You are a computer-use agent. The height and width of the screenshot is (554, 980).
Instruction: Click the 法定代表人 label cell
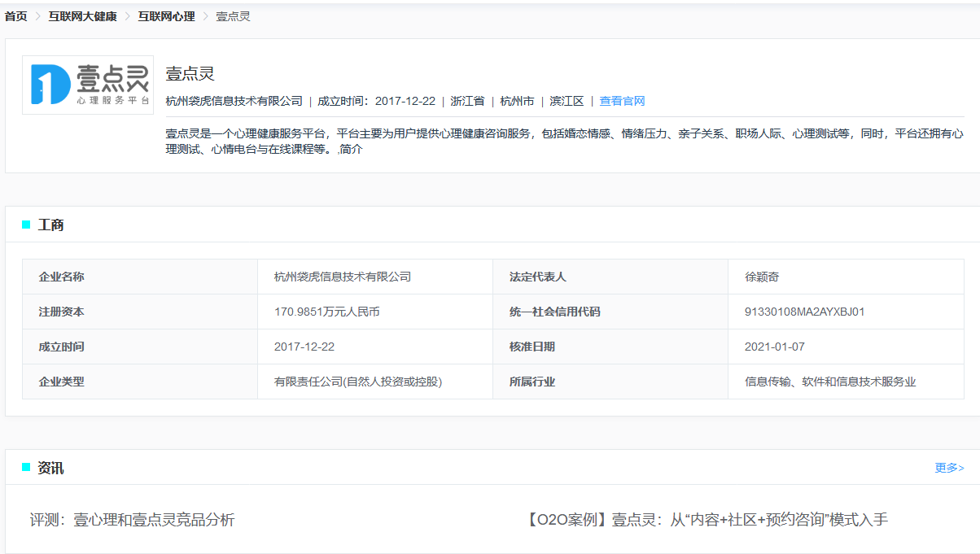click(x=610, y=277)
